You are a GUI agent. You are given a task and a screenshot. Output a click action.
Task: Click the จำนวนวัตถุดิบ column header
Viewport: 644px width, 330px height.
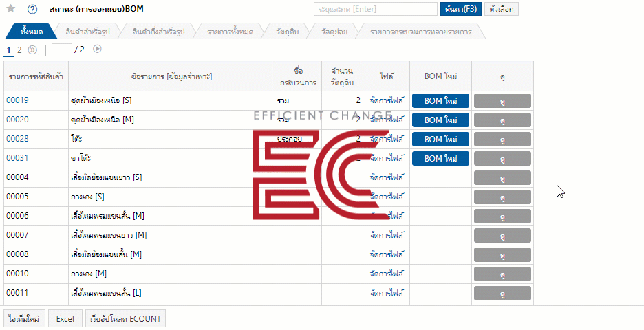(x=342, y=76)
